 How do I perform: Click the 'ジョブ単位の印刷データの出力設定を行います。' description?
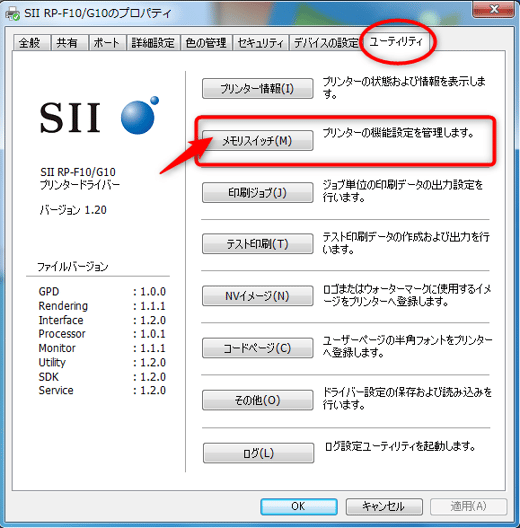coord(403,191)
